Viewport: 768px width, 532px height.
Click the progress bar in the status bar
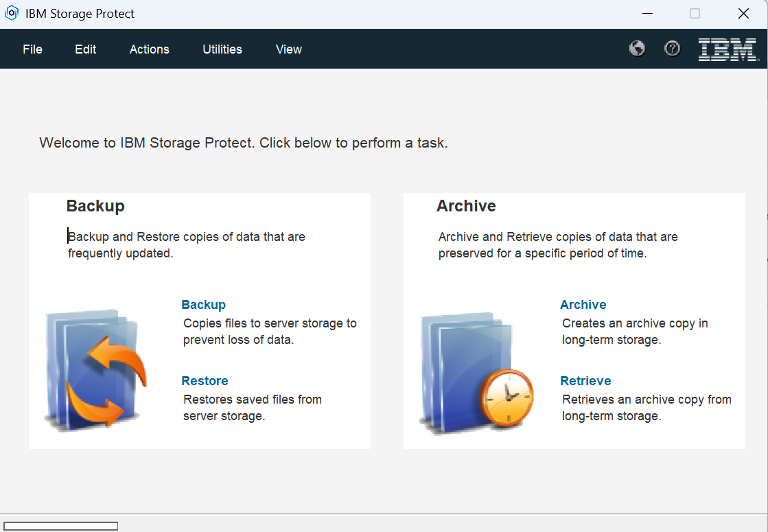(x=61, y=526)
